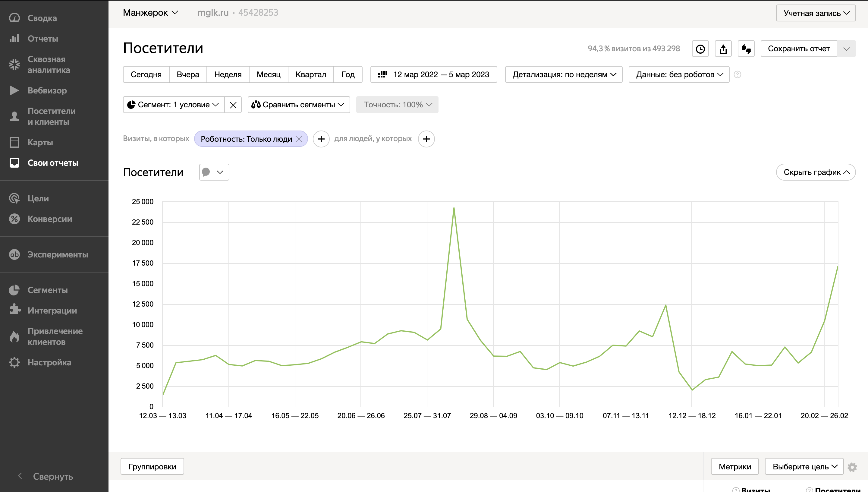Click the export/share report icon

click(723, 49)
